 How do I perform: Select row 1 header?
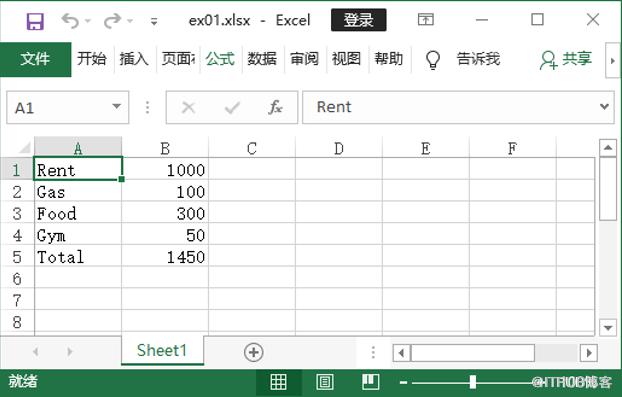(17, 169)
